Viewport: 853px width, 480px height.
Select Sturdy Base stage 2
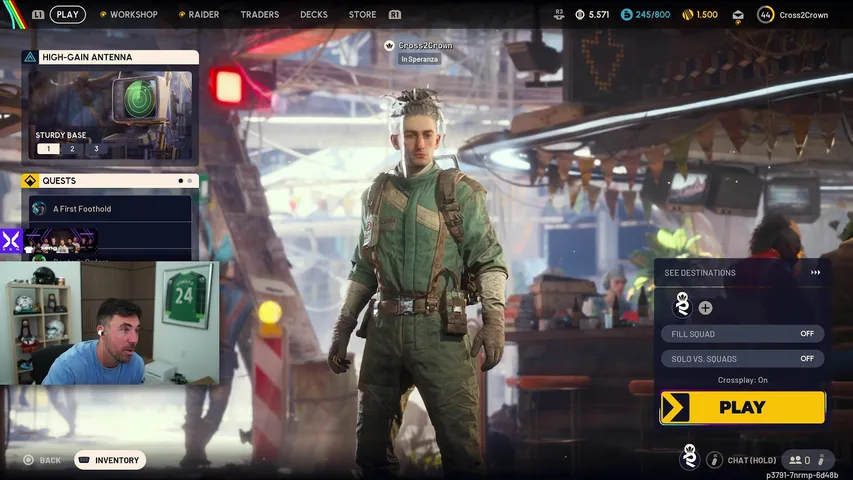[72, 149]
